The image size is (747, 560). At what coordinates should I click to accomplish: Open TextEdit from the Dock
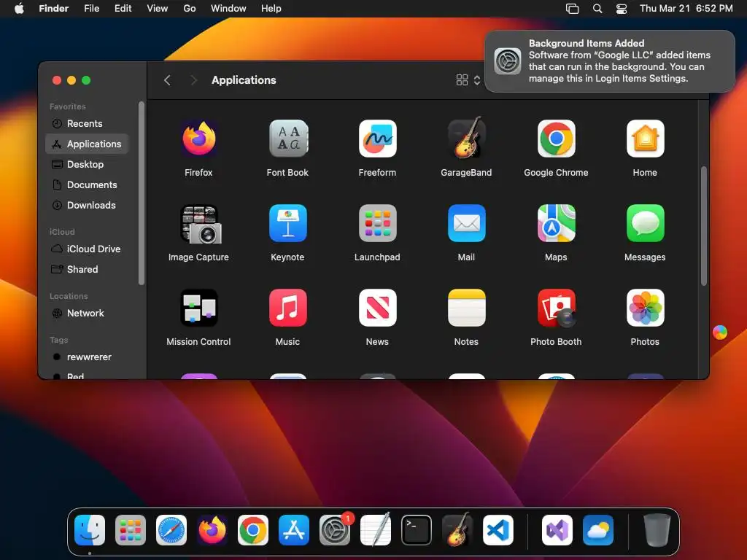pyautogui.click(x=376, y=529)
